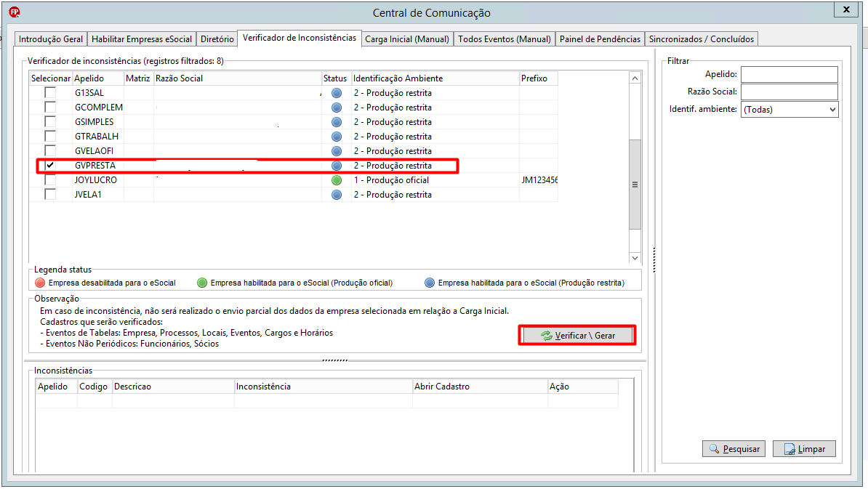Click the company list scrollbar thumb
This screenshot has height=489, width=868.
click(635, 185)
